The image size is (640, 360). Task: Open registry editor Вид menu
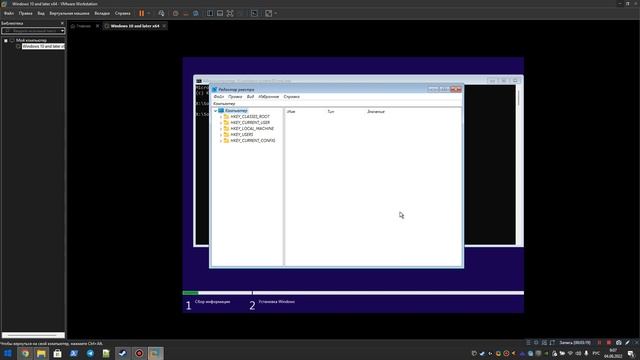(x=250, y=97)
